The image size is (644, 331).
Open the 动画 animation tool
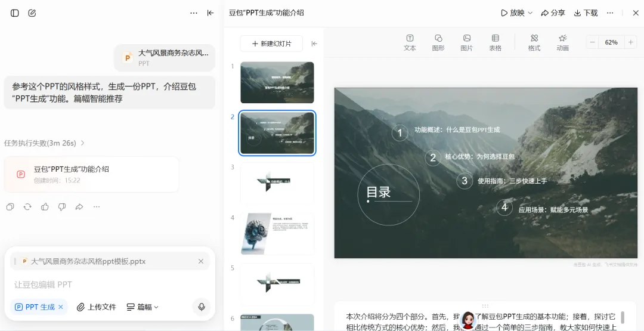pyautogui.click(x=563, y=43)
